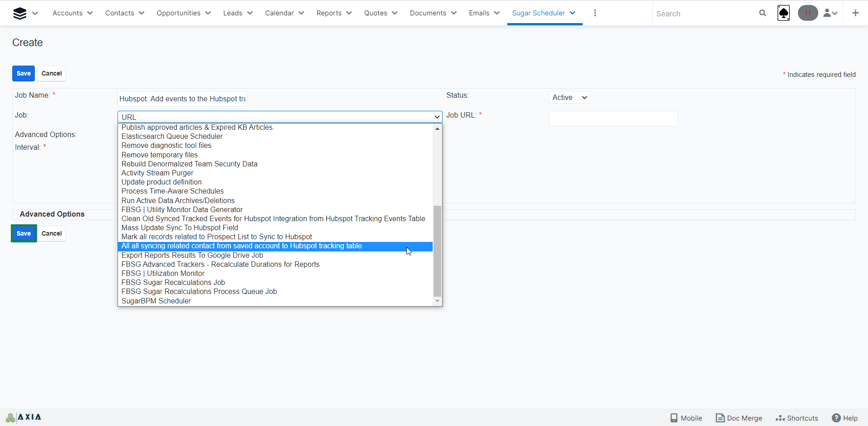Open Doc Merge in the footer

739,418
